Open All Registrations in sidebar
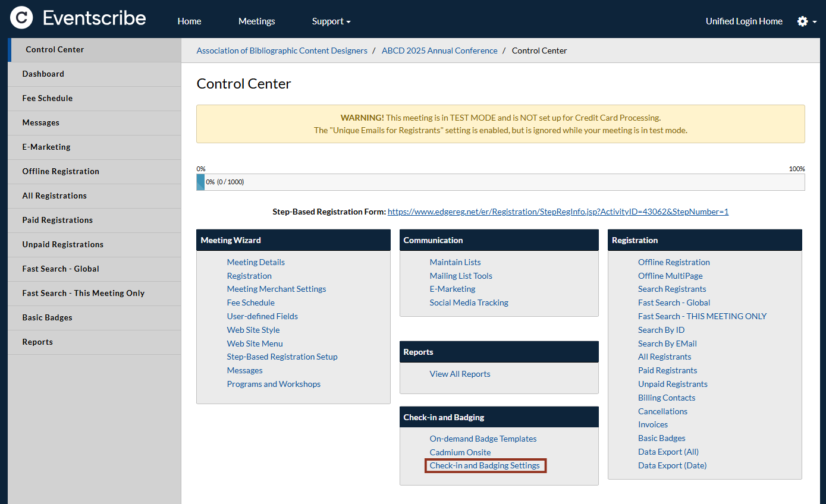This screenshot has height=504, width=826. click(x=95, y=196)
